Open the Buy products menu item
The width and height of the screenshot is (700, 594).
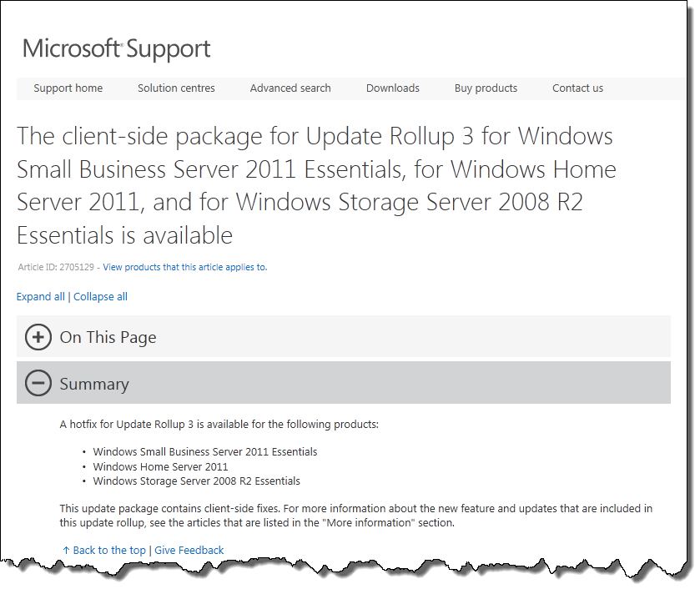486,88
